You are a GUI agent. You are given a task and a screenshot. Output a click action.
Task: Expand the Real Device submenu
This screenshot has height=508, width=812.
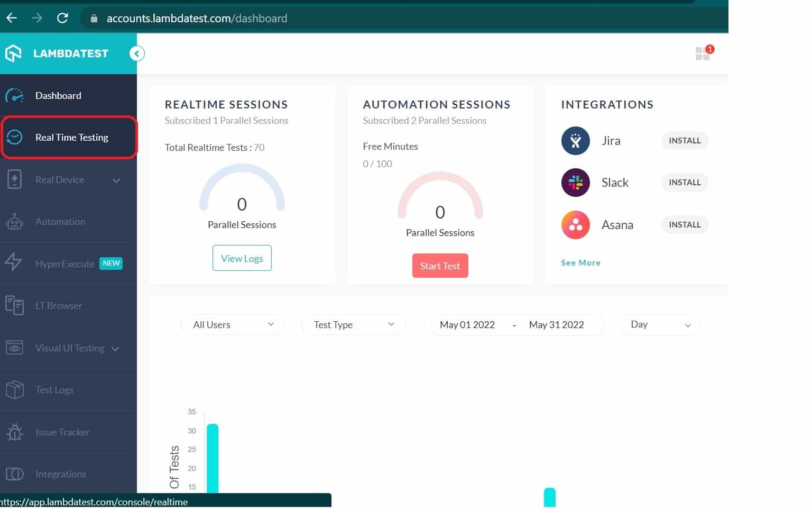pyautogui.click(x=116, y=180)
